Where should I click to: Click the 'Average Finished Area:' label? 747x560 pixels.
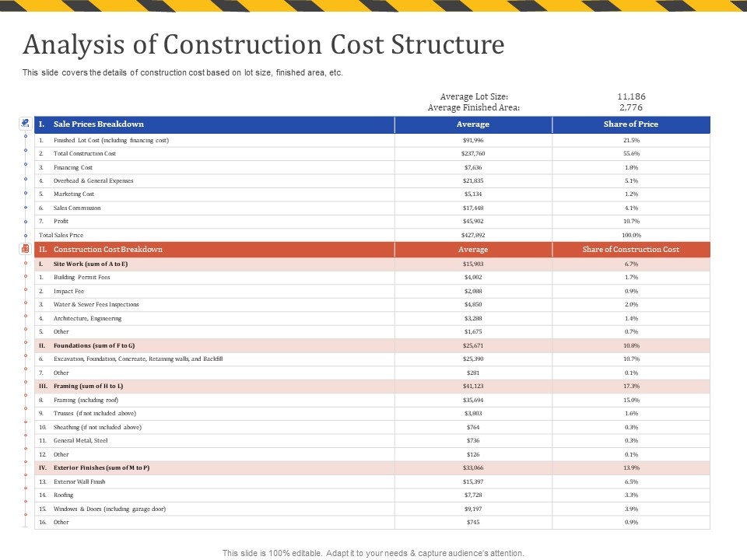point(474,107)
